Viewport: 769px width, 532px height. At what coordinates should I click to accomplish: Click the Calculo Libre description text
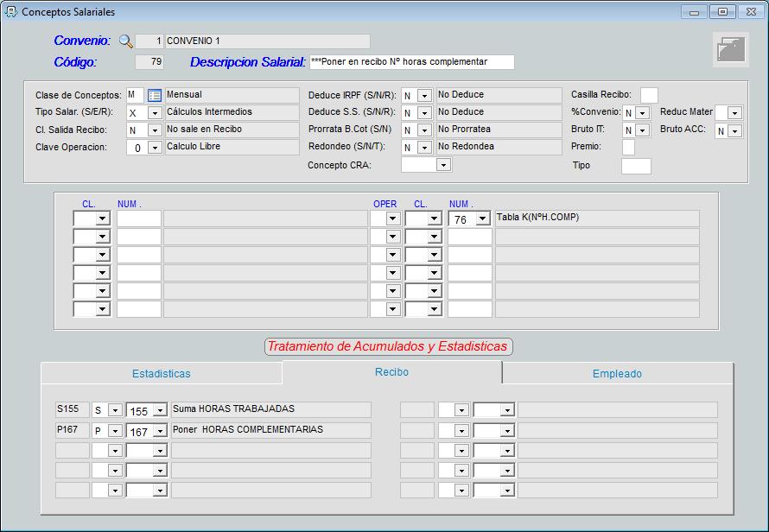pos(194,146)
